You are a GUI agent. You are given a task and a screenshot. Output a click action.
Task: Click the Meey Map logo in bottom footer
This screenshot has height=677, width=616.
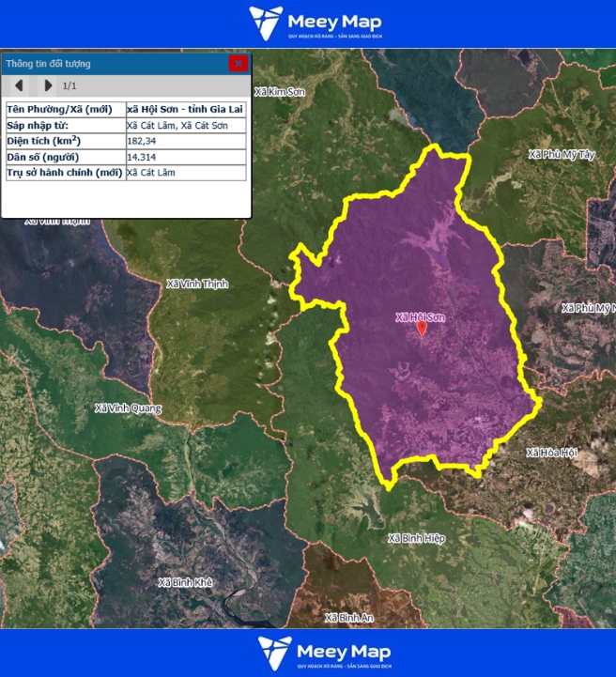pos(324,654)
